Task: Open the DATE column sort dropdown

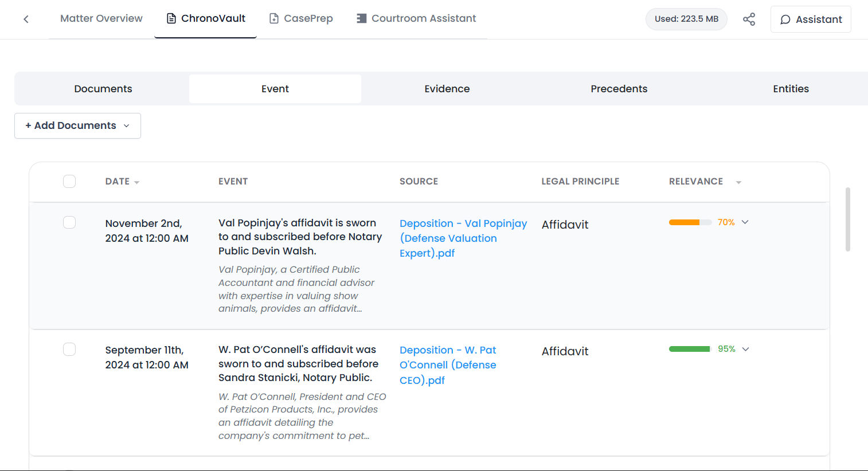Action: point(137,181)
